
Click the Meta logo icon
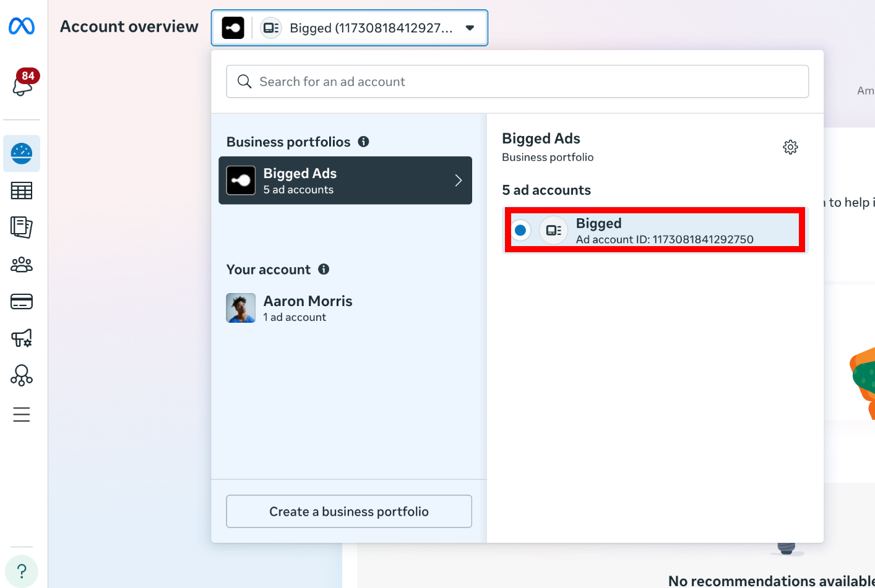point(22,26)
